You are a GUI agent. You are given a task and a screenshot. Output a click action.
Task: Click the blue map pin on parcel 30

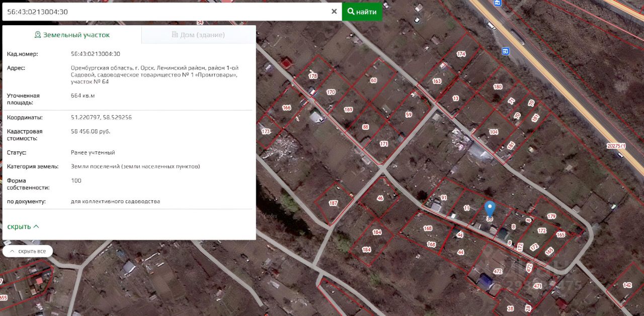[490, 209]
